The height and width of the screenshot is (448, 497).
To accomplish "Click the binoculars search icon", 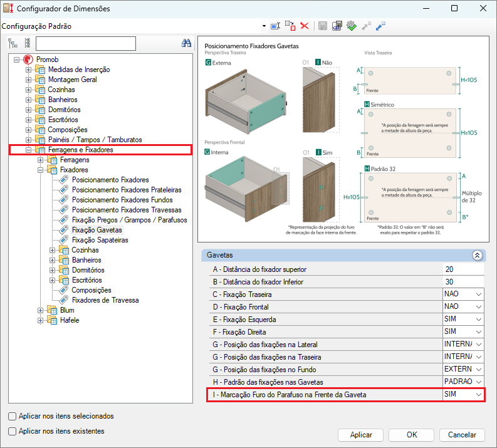I will [186, 43].
